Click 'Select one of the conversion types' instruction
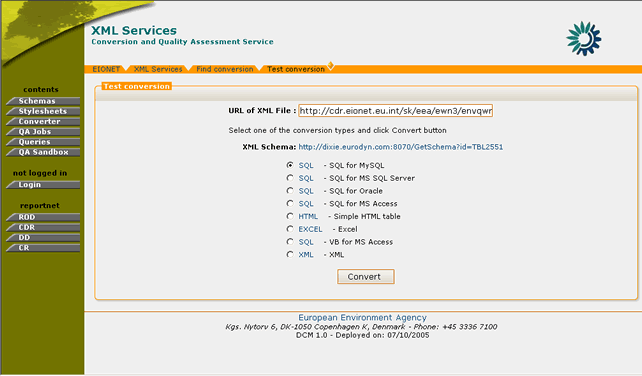642x376 pixels. 337,130
